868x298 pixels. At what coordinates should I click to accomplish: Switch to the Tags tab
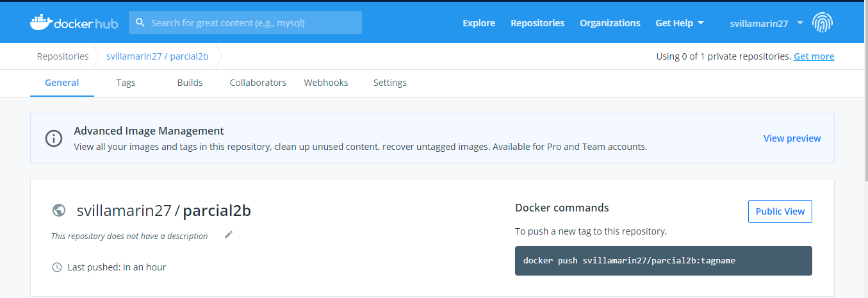tap(126, 83)
